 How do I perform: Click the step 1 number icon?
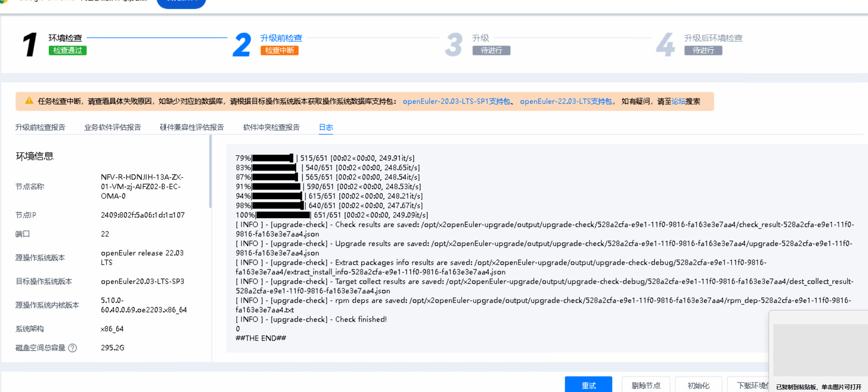pos(30,45)
